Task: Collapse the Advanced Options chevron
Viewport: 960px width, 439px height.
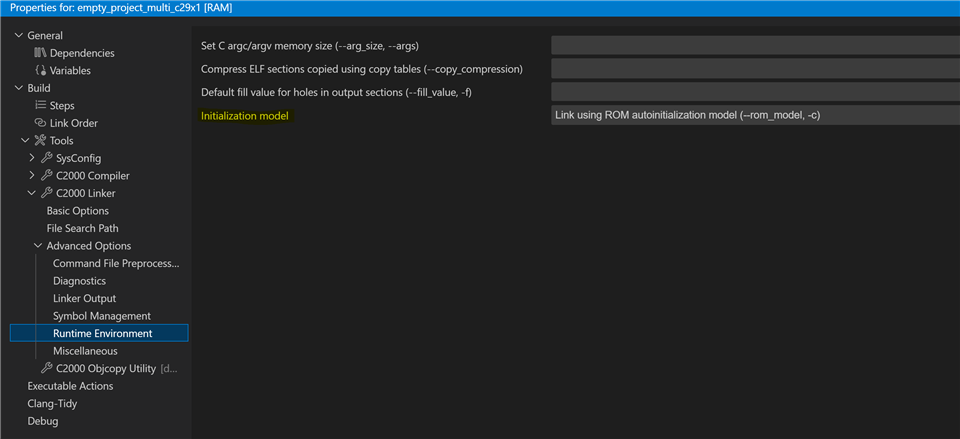Action: tap(38, 246)
